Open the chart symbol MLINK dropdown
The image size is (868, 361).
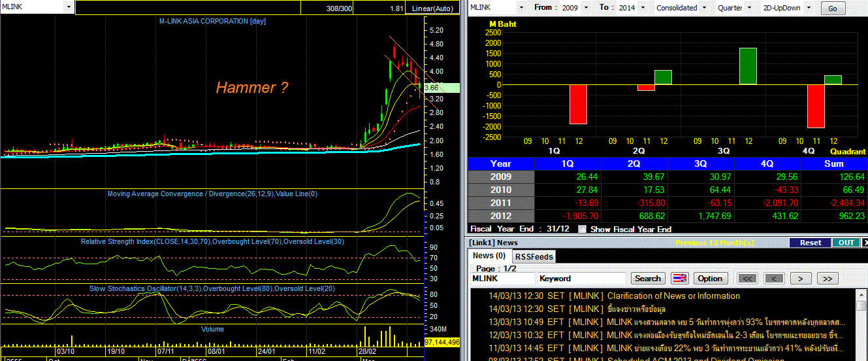click(x=69, y=8)
